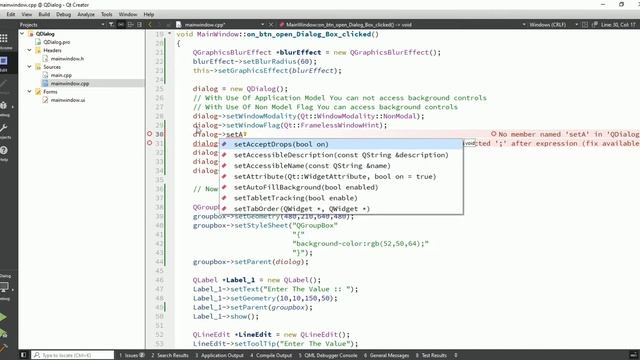The width and height of the screenshot is (640, 360).
Task: Open Design mode with pencil icon
Action: tap(3, 84)
